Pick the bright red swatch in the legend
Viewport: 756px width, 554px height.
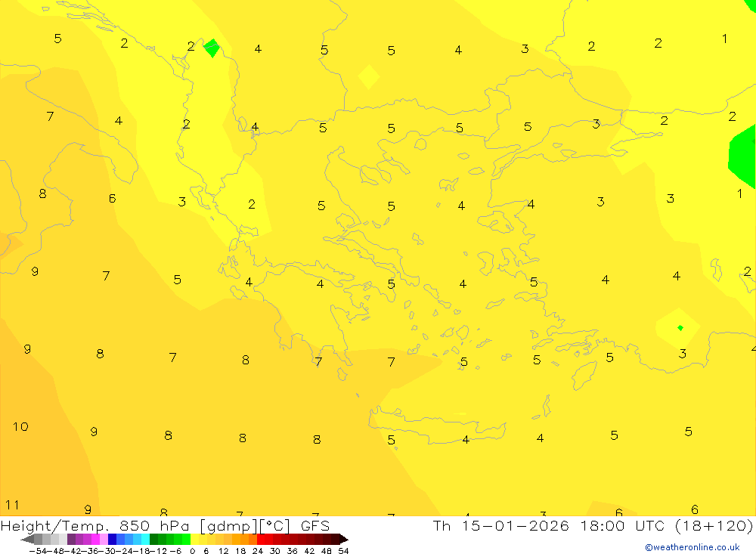(261, 540)
